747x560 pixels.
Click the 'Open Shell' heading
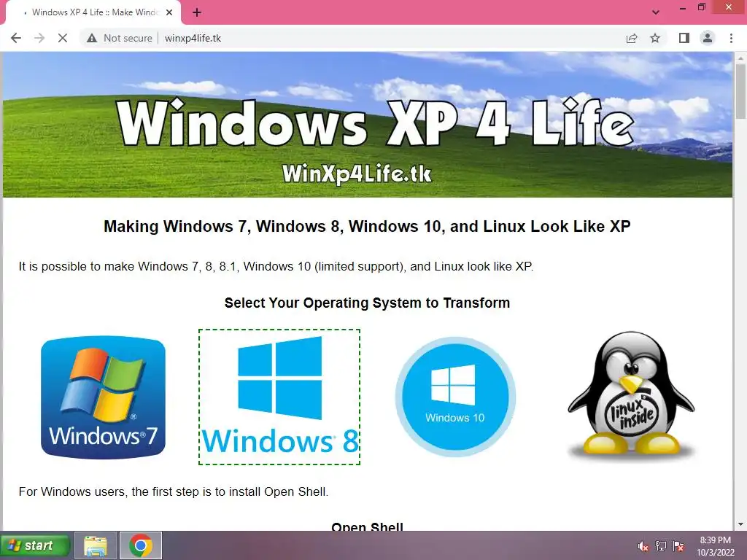368,526
